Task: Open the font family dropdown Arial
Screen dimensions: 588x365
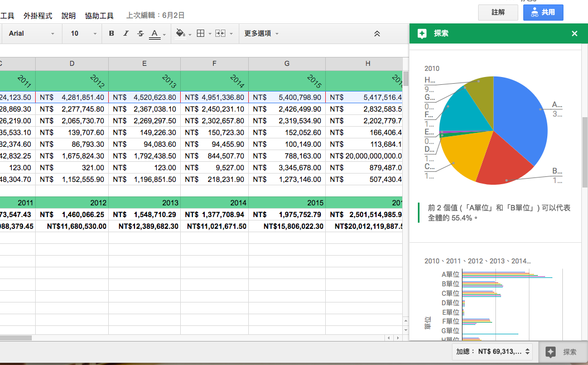Action: (x=31, y=33)
